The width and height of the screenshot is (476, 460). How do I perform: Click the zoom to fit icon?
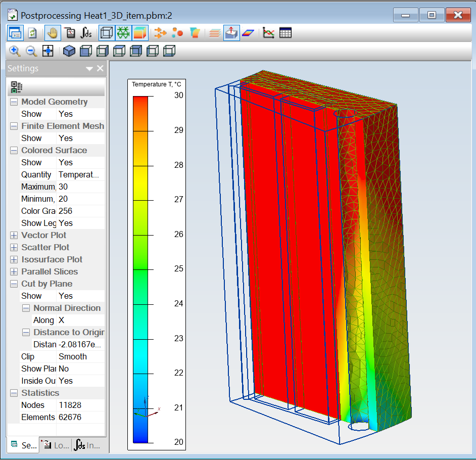point(48,52)
